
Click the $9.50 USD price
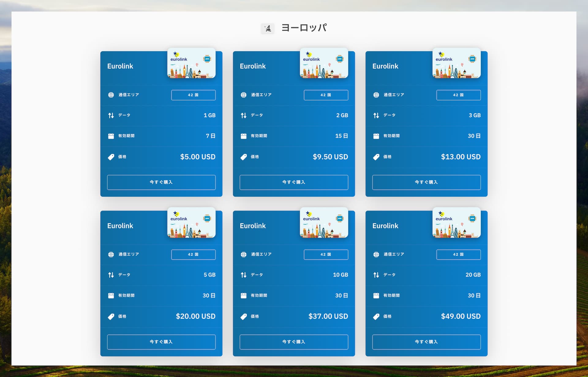pos(330,157)
